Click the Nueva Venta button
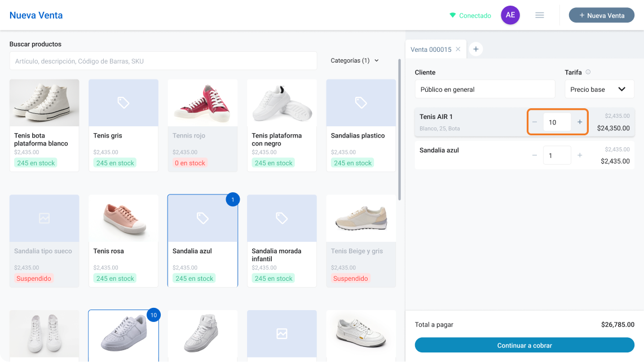 pyautogui.click(x=601, y=15)
